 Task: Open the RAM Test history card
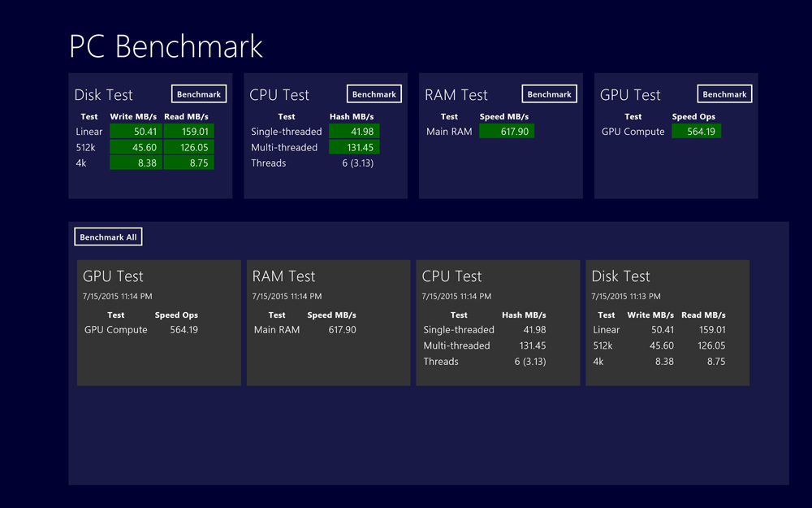329,323
